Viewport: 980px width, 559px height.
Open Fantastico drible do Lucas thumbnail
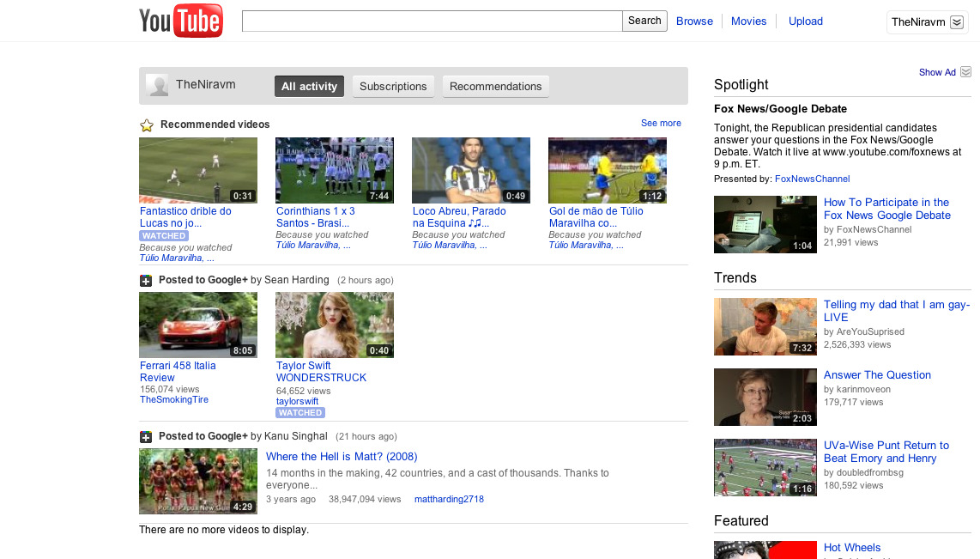coord(198,171)
